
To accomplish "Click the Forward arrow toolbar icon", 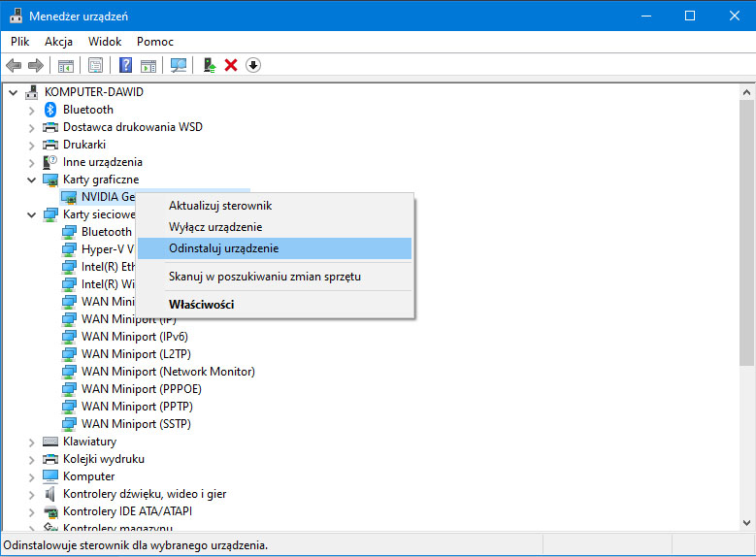I will 36,65.
